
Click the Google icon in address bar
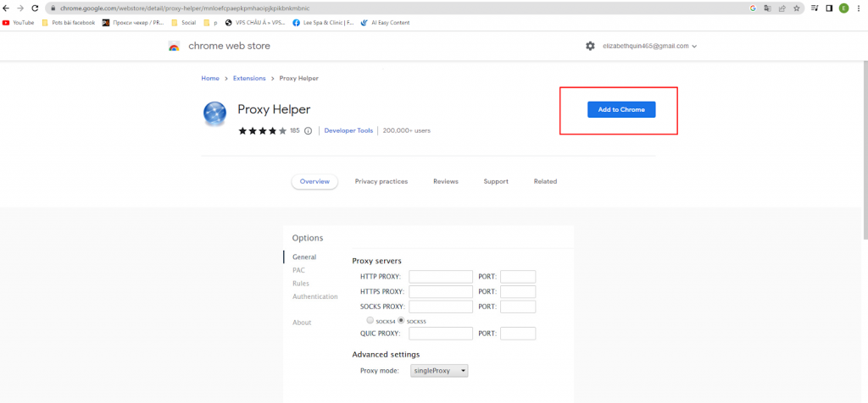point(753,8)
